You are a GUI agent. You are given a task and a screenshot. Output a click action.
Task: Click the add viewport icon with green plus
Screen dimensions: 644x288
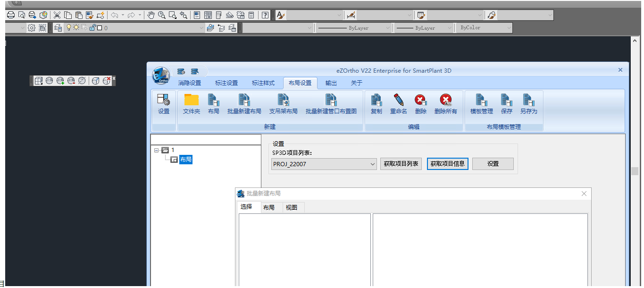point(60,81)
